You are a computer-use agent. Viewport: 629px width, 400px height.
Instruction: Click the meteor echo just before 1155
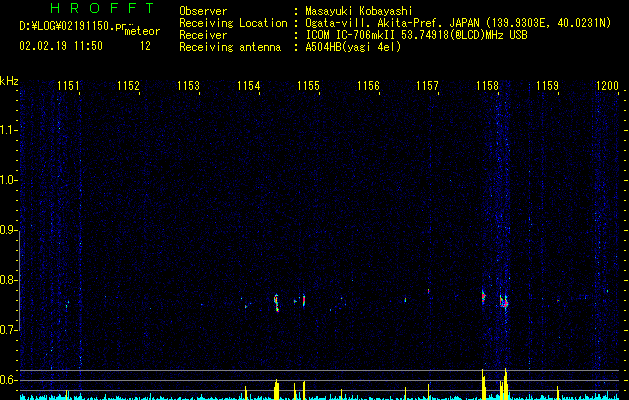coord(304,301)
